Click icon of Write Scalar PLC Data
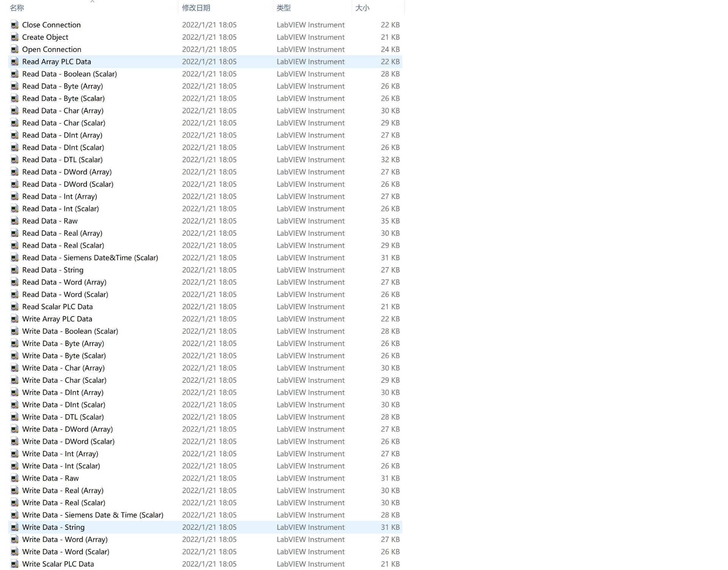 point(15,564)
